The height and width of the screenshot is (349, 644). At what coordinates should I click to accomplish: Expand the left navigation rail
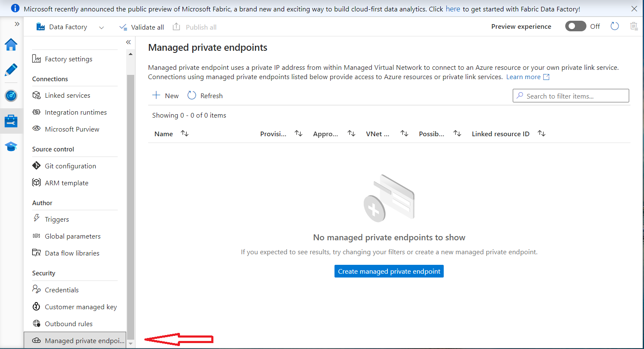(x=17, y=24)
